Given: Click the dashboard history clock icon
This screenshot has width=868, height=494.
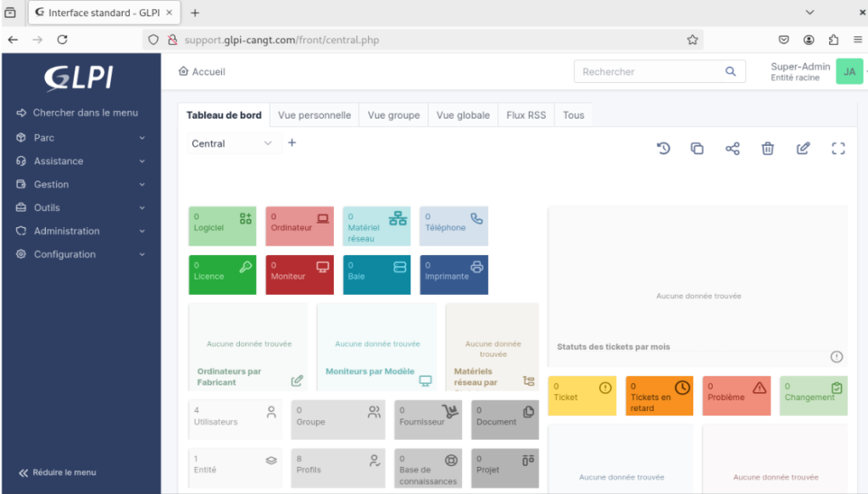Looking at the screenshot, I should (664, 148).
